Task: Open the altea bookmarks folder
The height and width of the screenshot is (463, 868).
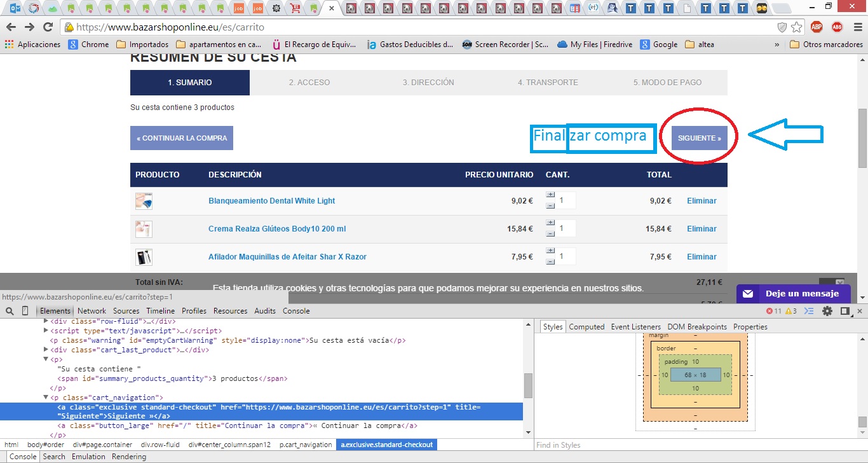Action: pos(700,45)
